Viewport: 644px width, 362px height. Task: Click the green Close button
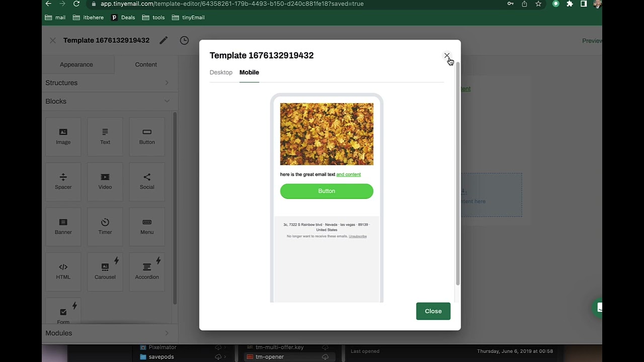433,311
